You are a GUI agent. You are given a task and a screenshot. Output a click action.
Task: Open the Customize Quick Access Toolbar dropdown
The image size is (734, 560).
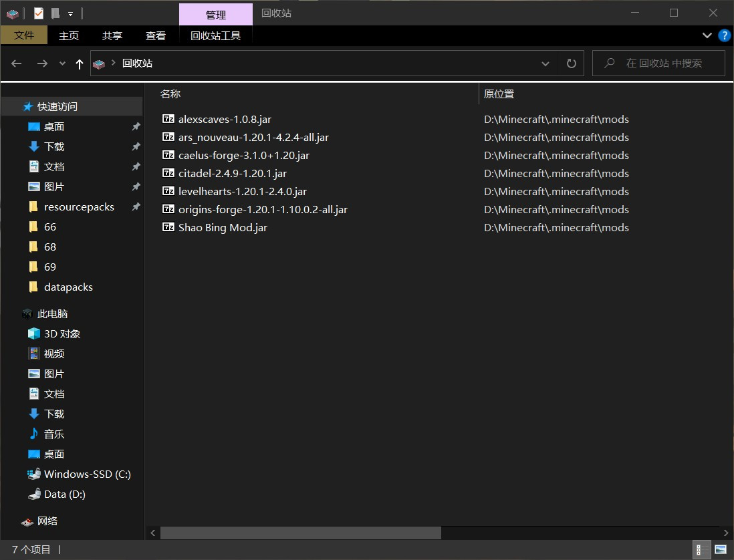click(x=70, y=14)
